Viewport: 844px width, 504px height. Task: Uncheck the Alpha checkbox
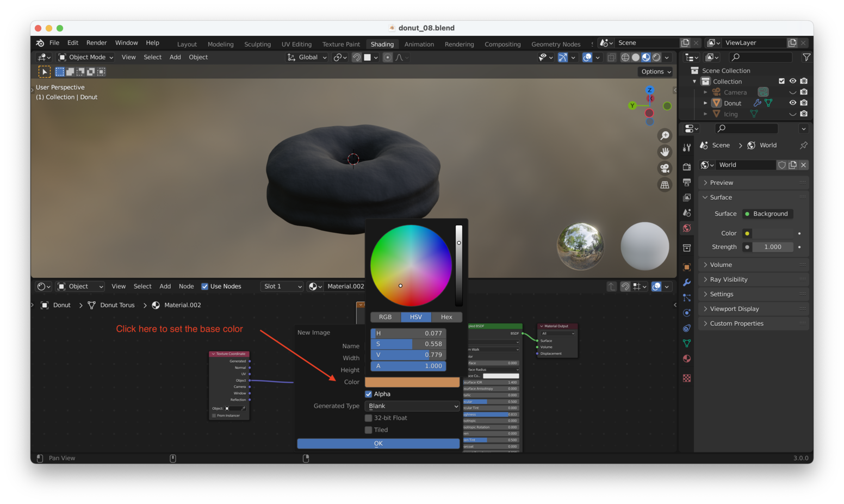point(369,394)
